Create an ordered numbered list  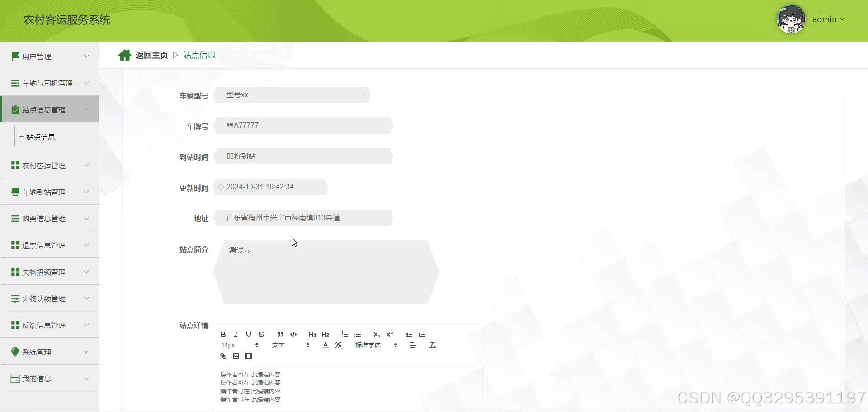[x=344, y=334]
